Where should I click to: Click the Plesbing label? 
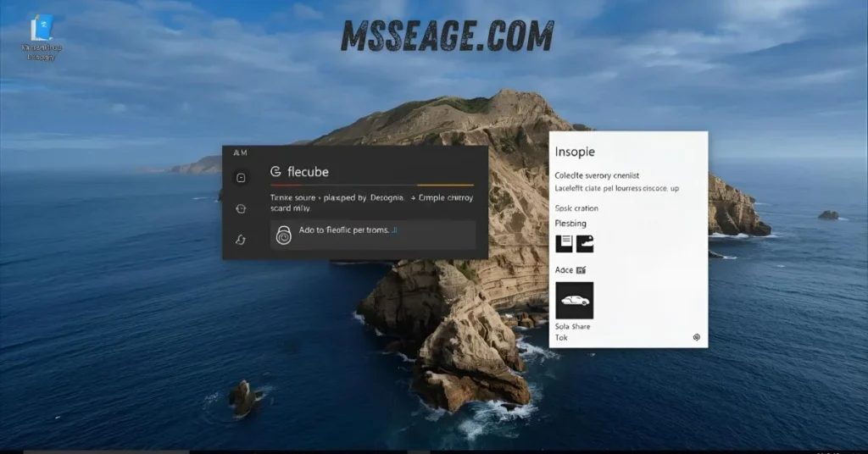point(570,224)
